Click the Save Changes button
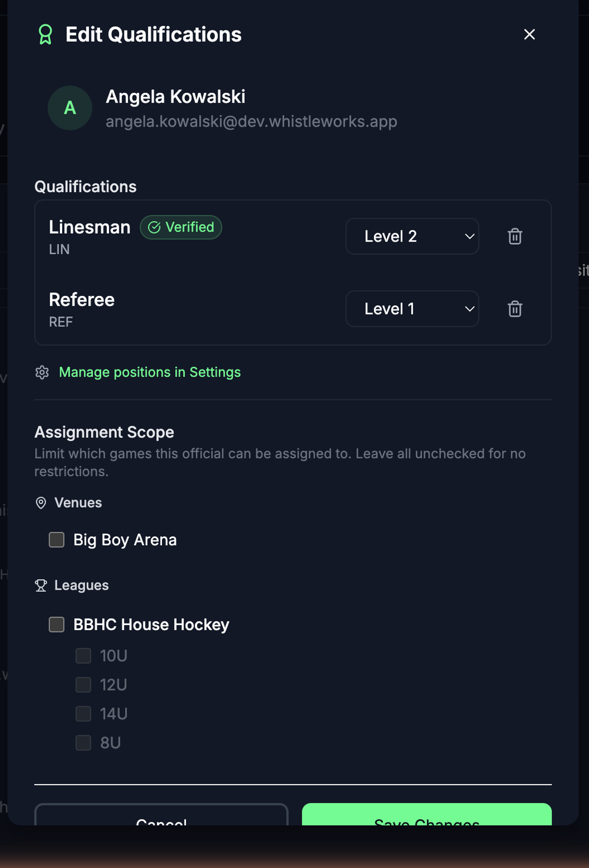The image size is (589, 868). [x=427, y=815]
